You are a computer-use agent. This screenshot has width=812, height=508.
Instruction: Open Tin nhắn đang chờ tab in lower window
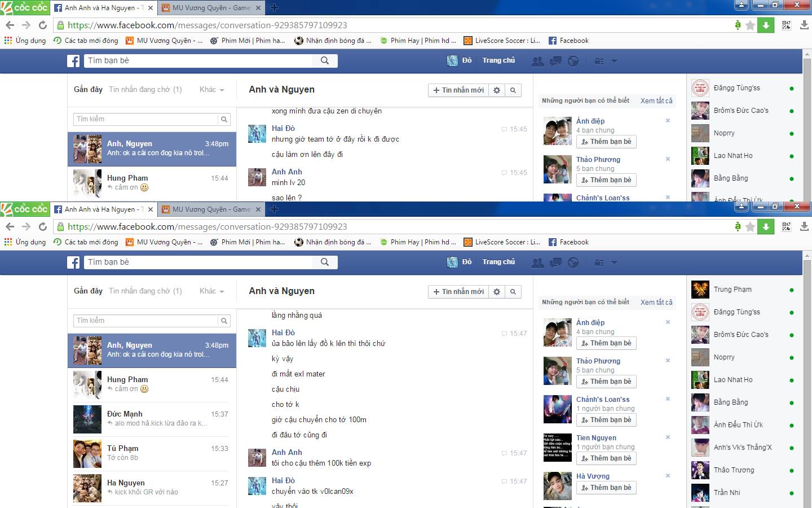point(145,291)
